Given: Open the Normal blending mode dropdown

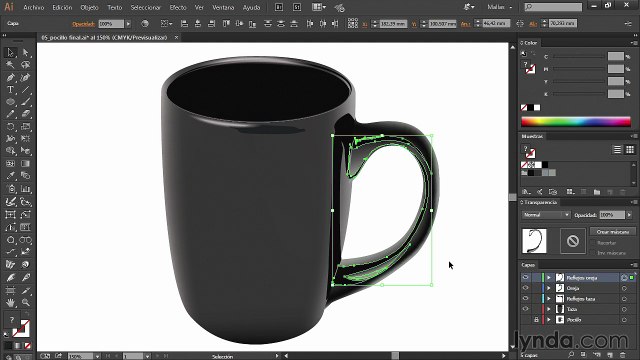Looking at the screenshot, I should [546, 215].
